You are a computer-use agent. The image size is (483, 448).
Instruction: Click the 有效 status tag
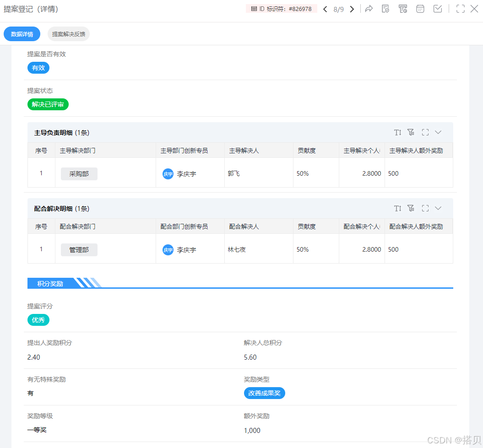(x=38, y=68)
